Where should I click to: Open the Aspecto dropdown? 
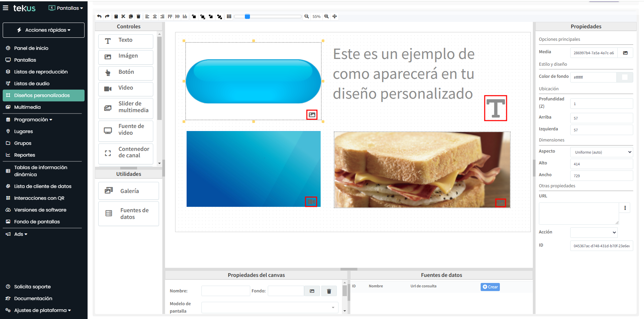601,152
